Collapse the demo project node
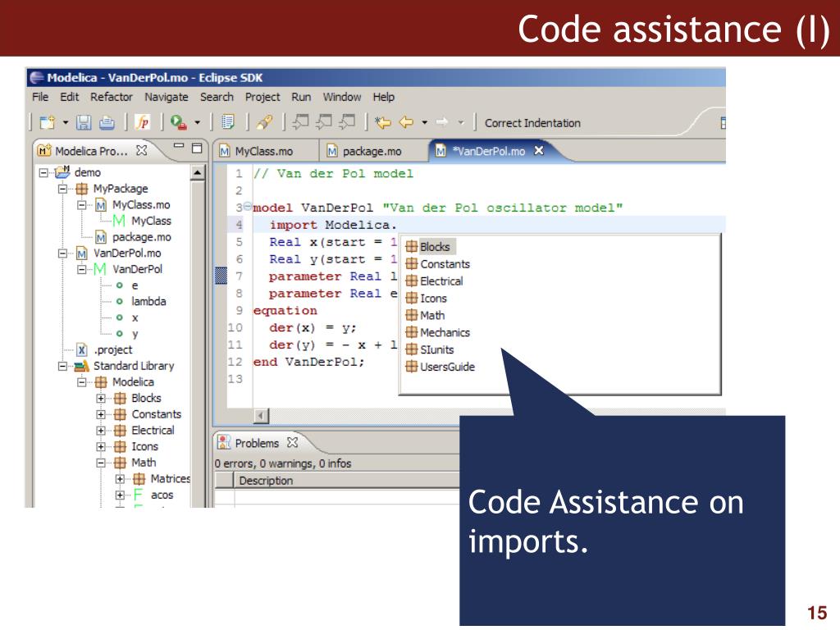This screenshot has height=630, width=840. [x=43, y=172]
